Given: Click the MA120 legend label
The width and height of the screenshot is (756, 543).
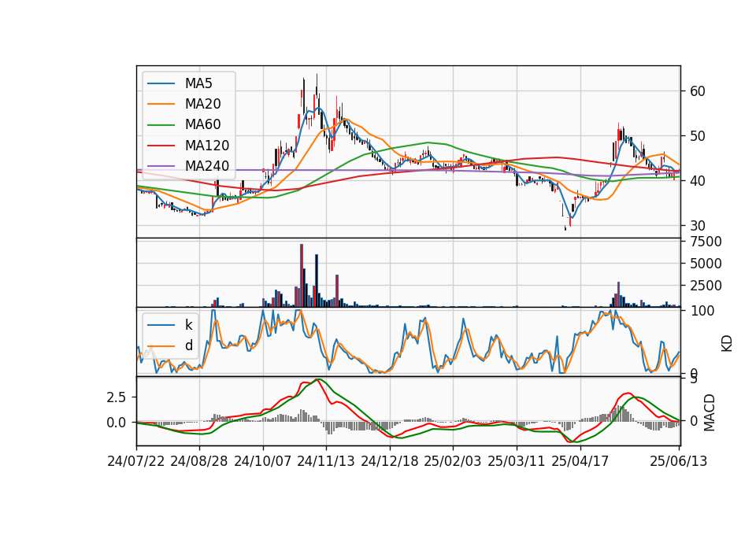Looking at the screenshot, I should pyautogui.click(x=207, y=146).
